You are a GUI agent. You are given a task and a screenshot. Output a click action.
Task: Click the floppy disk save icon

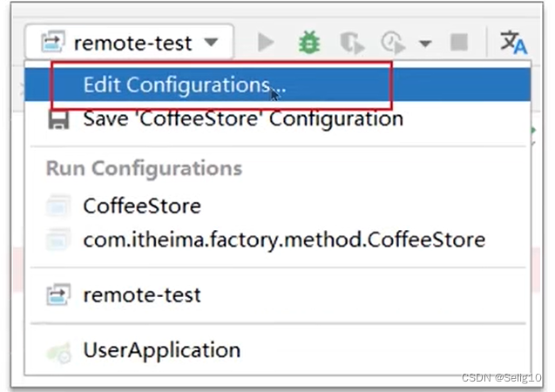click(58, 120)
